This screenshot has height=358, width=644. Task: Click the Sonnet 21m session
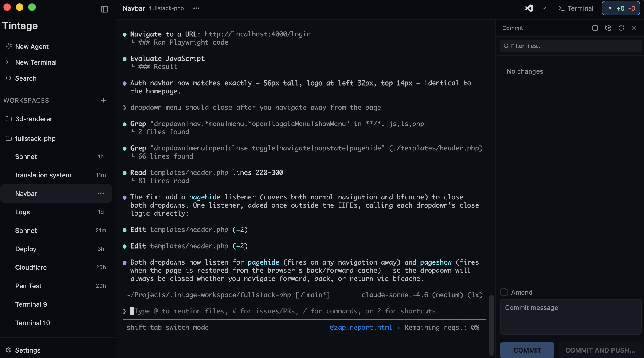[x=56, y=230]
